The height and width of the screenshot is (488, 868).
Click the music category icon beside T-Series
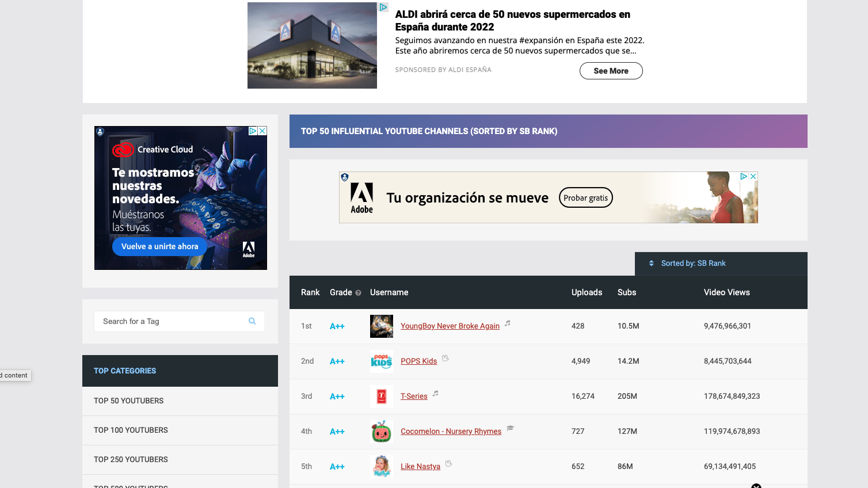click(436, 394)
